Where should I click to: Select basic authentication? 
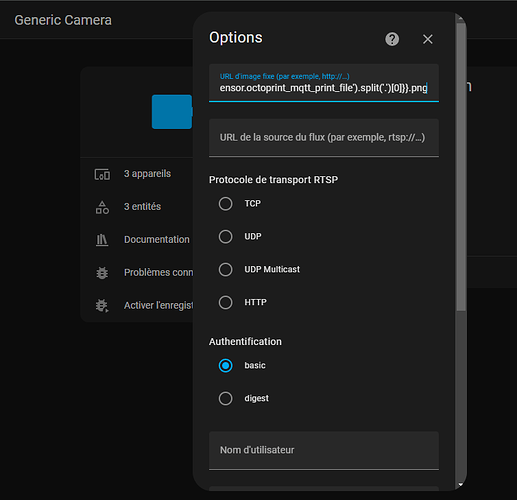pyautogui.click(x=226, y=366)
